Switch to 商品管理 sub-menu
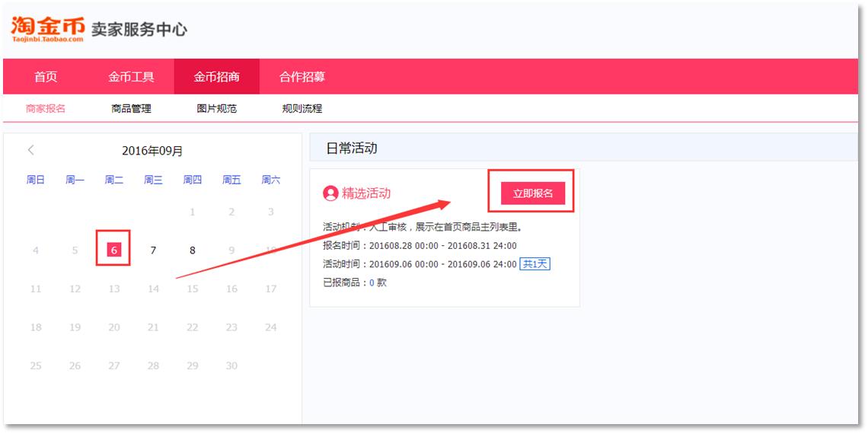Screen dimensions: 868x434 pyautogui.click(x=131, y=108)
